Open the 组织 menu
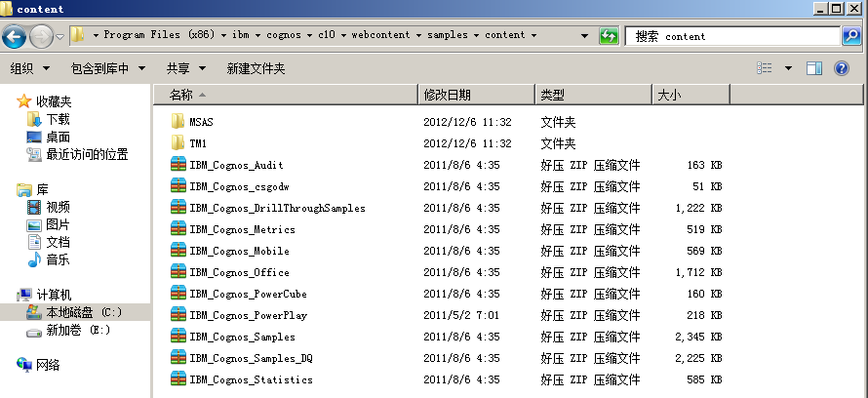This screenshot has height=398, width=868. (x=30, y=68)
